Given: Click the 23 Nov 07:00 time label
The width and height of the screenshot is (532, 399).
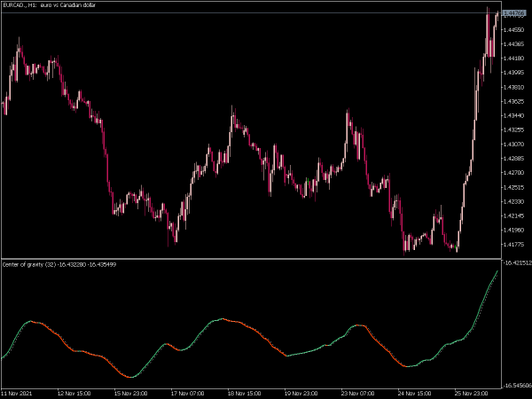Looking at the screenshot, I should pos(357,393).
